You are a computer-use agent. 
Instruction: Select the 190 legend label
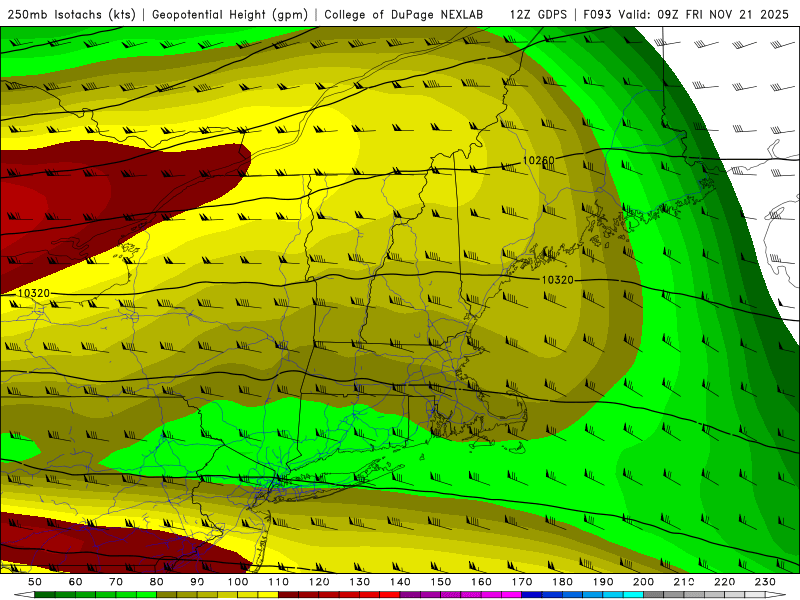click(x=603, y=582)
